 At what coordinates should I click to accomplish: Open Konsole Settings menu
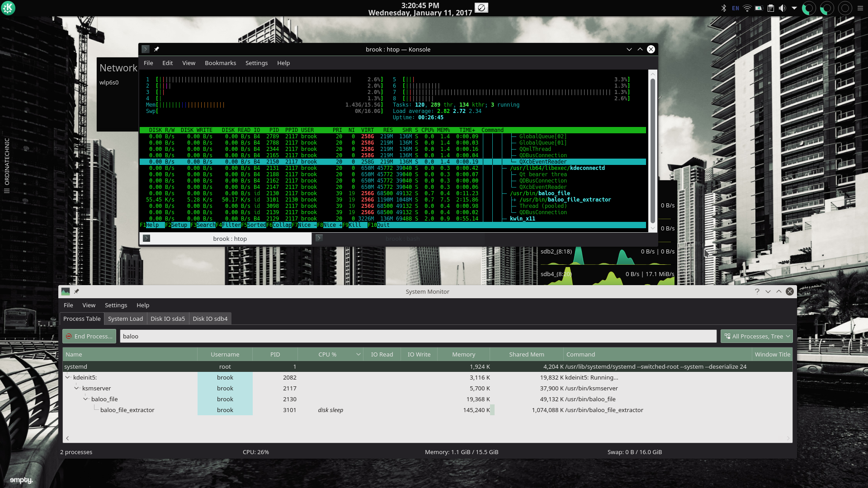coord(256,63)
